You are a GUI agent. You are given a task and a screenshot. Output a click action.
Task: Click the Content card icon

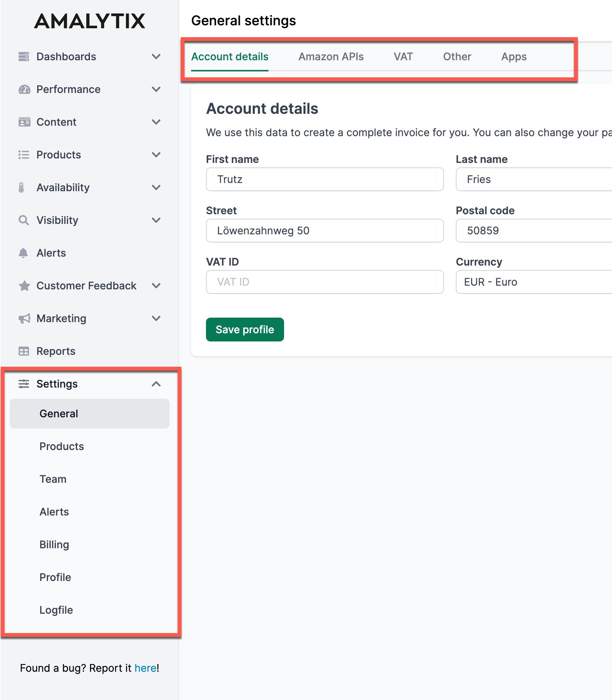pyautogui.click(x=24, y=122)
